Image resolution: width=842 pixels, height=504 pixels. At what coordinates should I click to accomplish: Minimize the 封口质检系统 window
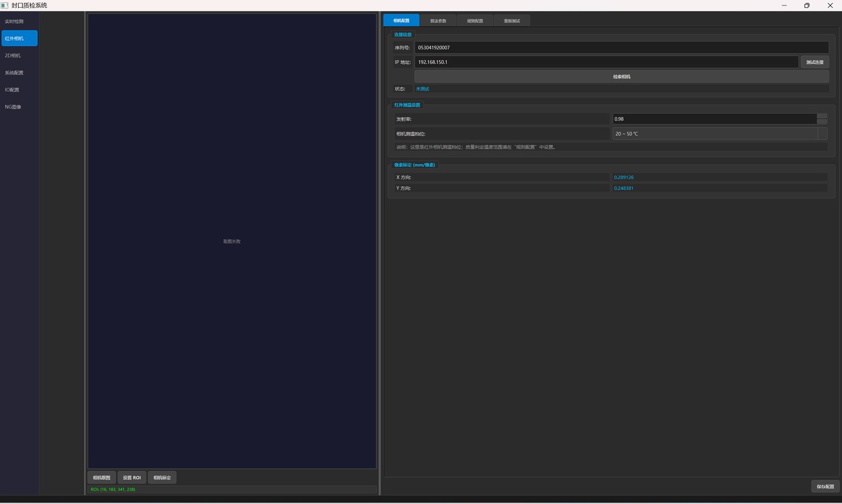click(x=784, y=5)
